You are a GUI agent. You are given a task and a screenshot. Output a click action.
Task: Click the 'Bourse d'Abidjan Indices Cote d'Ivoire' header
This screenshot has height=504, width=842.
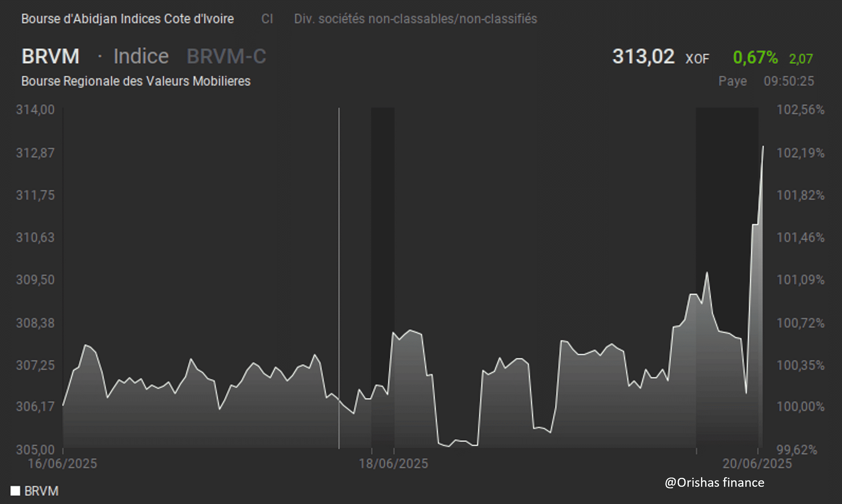point(127,19)
